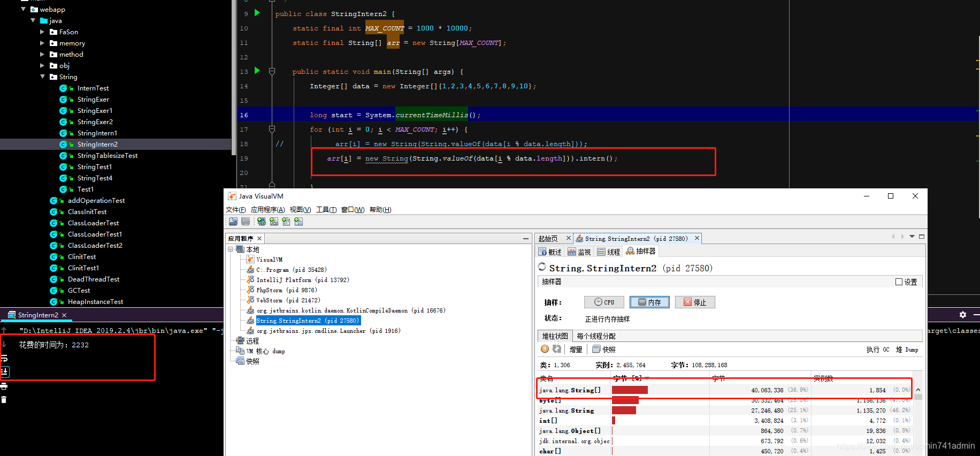
Task: Close the 应用程序 panel tab
Action: 259,239
